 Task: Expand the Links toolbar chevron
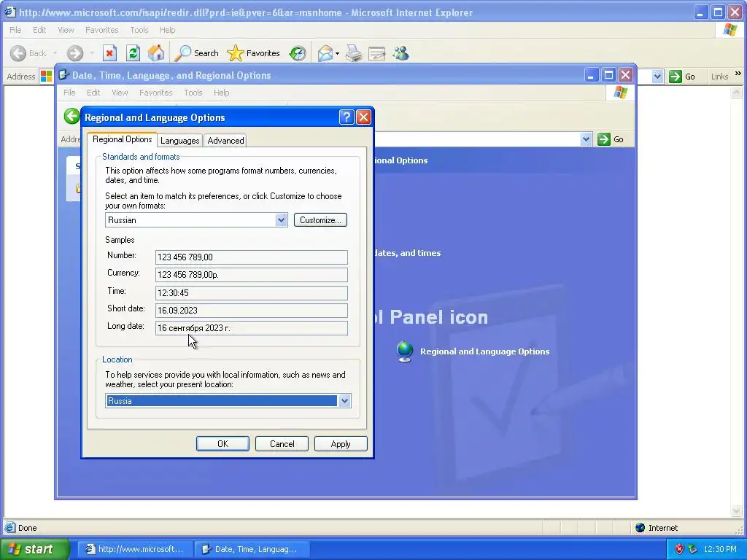pos(738,74)
